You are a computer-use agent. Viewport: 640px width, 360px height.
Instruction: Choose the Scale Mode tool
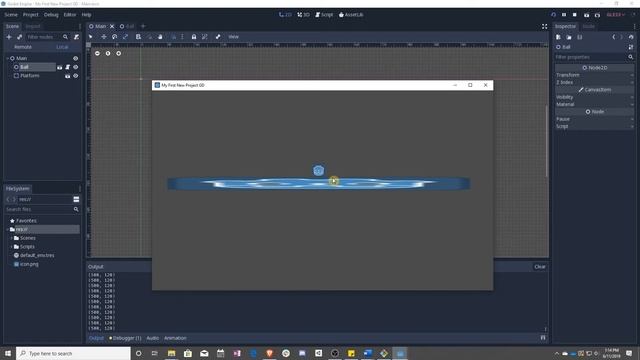125,37
